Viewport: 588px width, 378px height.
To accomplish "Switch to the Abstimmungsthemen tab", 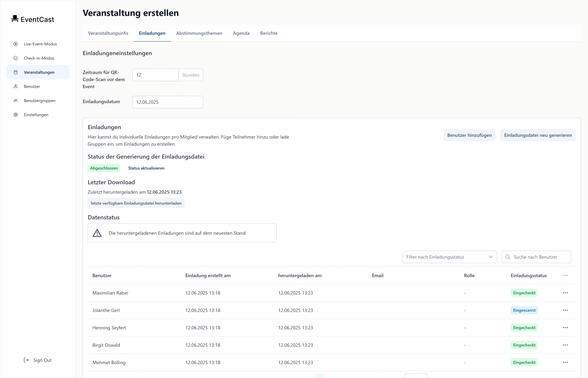I will click(x=199, y=33).
